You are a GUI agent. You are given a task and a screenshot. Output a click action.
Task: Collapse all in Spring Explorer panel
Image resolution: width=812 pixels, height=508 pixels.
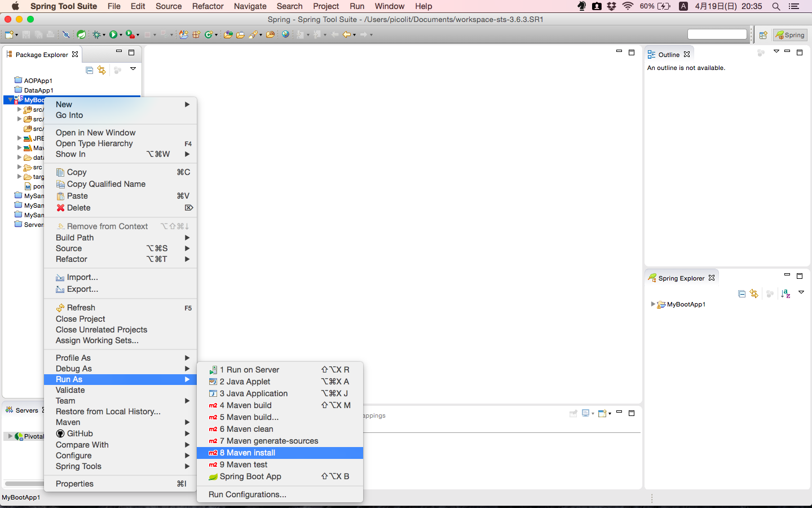pyautogui.click(x=742, y=294)
